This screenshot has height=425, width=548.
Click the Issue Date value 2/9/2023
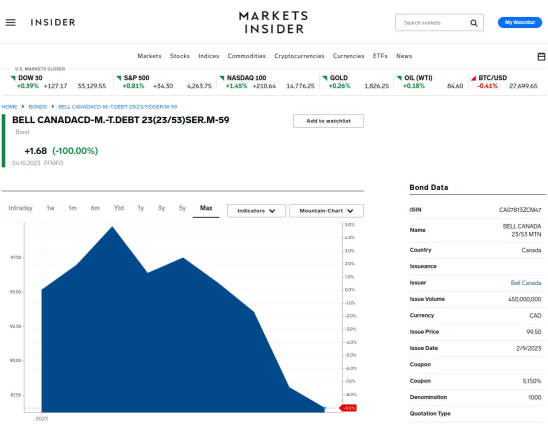528,348
